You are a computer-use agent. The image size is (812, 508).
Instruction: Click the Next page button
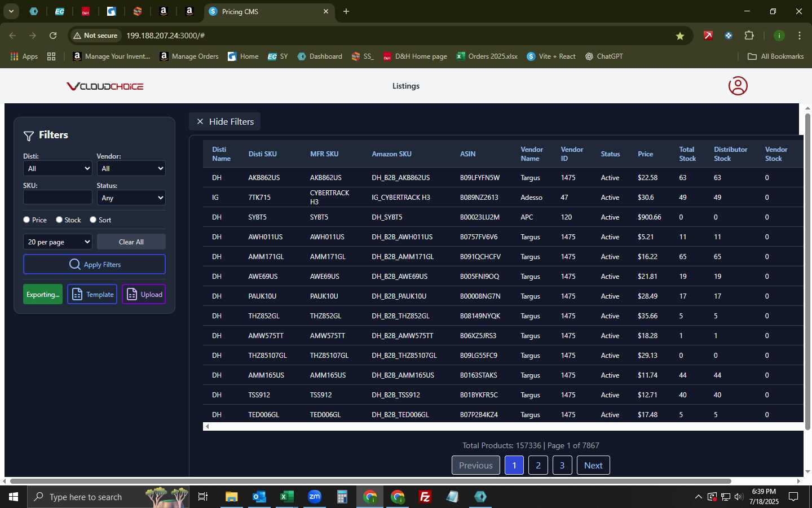tap(593, 465)
